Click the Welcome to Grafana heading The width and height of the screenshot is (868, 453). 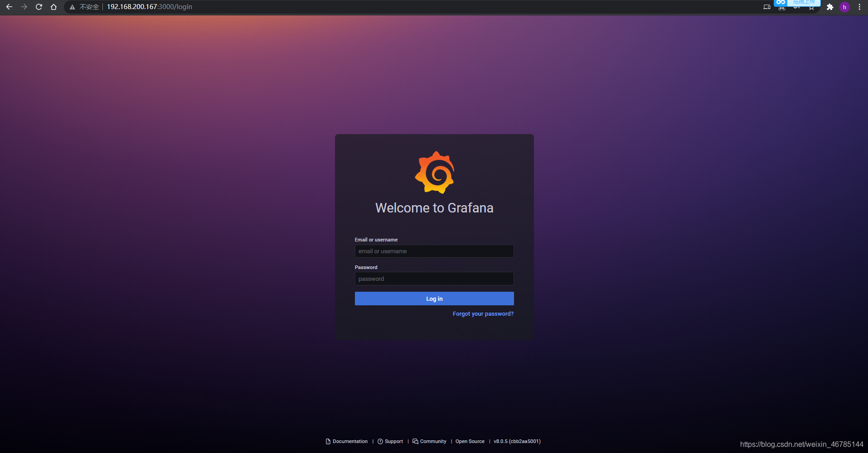click(434, 208)
